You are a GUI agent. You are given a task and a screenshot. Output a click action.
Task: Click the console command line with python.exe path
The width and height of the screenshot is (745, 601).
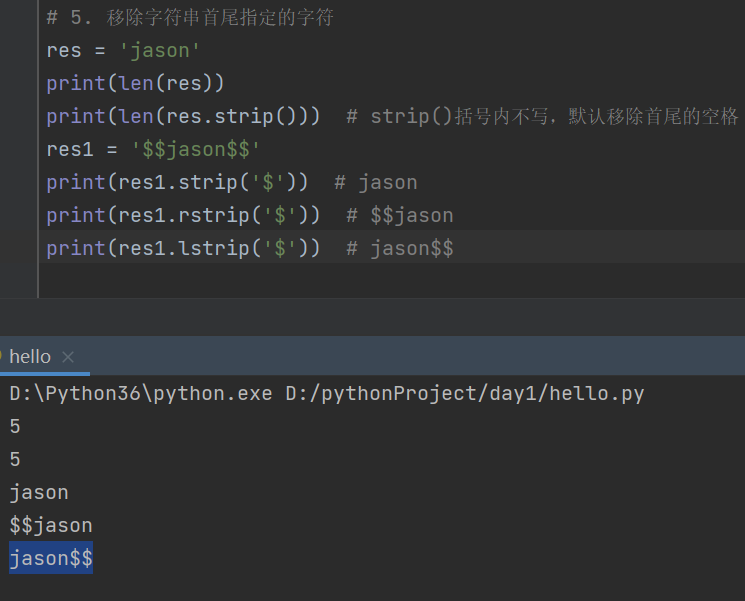327,394
